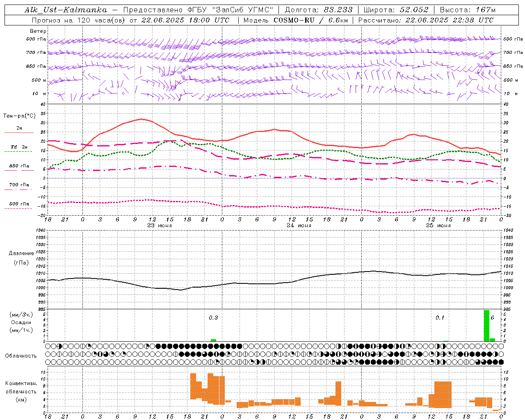Click the Рассчитано: 22.06.2025 22:38 UTC timestamp

click(426, 20)
